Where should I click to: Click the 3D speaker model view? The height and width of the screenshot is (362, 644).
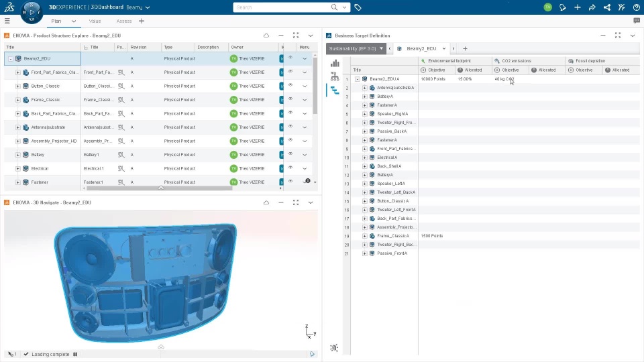[x=146, y=282]
